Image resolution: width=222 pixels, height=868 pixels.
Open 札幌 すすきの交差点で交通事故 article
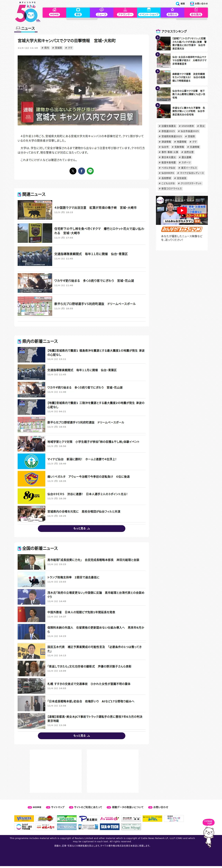point(81,686)
